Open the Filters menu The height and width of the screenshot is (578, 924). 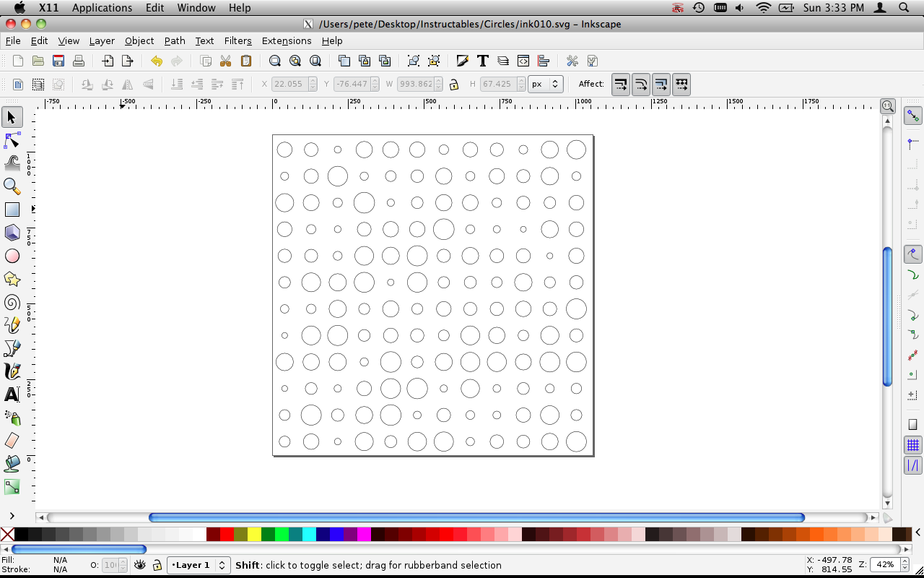pos(238,41)
